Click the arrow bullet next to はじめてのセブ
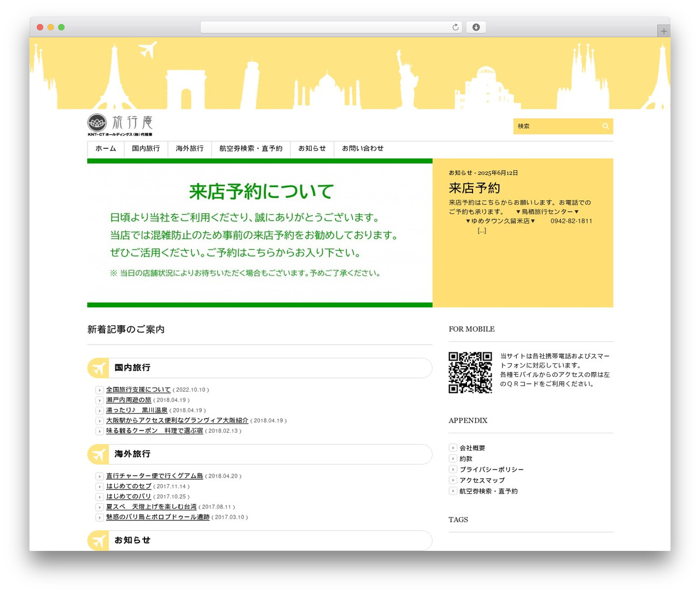This screenshot has height=593, width=700. click(100, 486)
